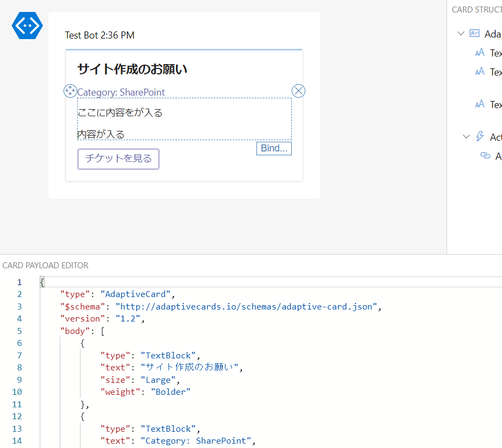Click the チケットを見る action button
Screen dimensions: 502x448
tap(118, 159)
